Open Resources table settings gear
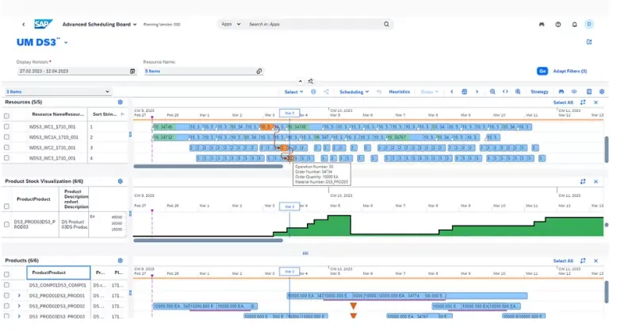The height and width of the screenshot is (332, 644). pos(120,102)
